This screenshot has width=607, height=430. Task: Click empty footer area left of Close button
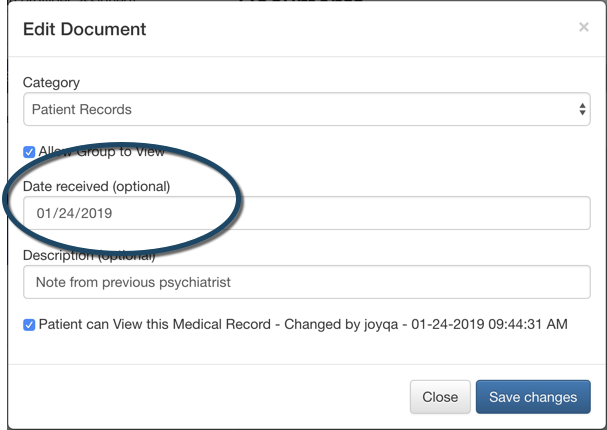(x=200, y=397)
